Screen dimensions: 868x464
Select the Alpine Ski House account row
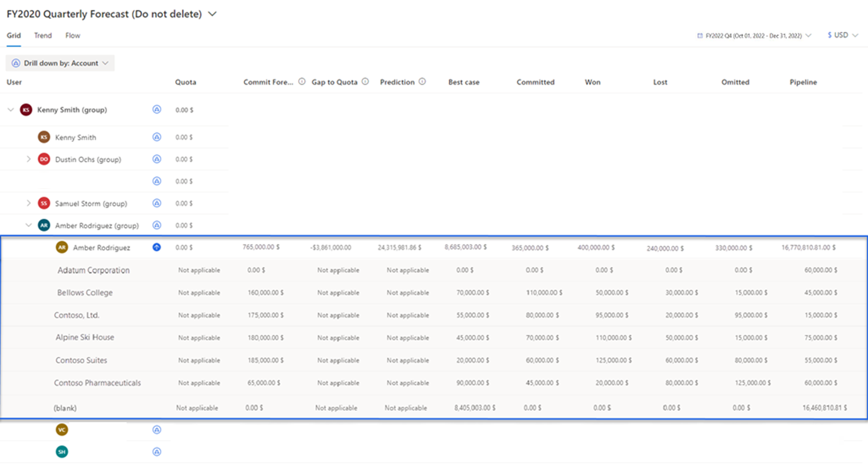(x=434, y=337)
